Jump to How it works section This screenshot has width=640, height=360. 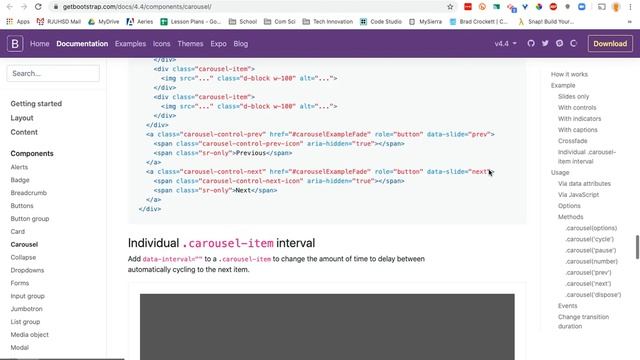(569, 74)
